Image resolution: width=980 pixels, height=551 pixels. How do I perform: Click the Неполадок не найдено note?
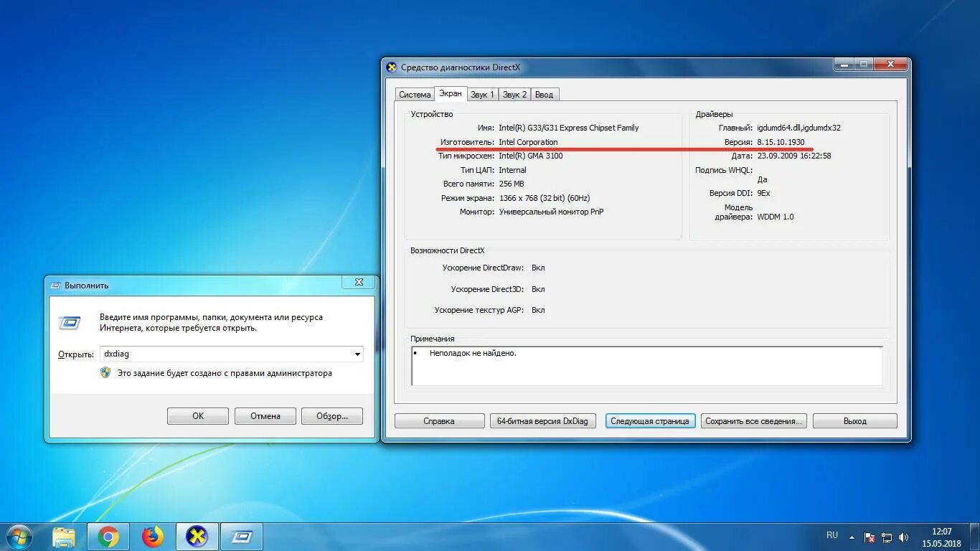click(473, 353)
